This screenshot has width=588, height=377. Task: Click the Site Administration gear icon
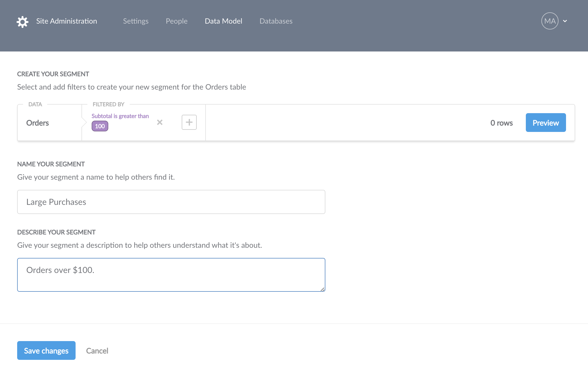23,22
